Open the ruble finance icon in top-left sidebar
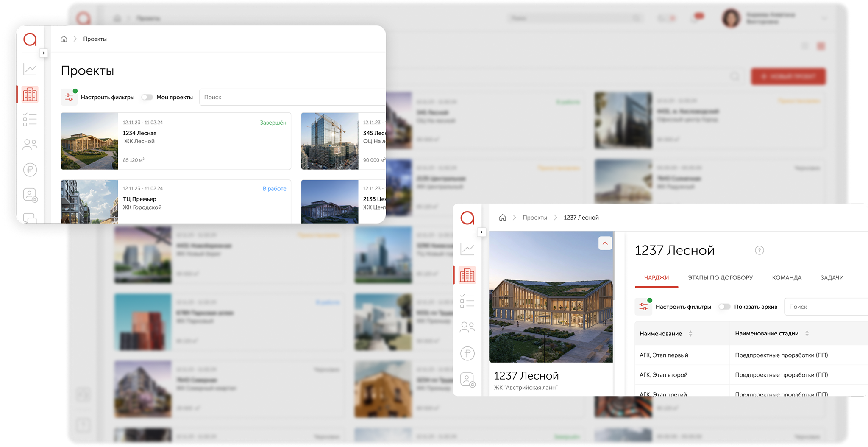The height and width of the screenshot is (447, 868). [x=30, y=170]
